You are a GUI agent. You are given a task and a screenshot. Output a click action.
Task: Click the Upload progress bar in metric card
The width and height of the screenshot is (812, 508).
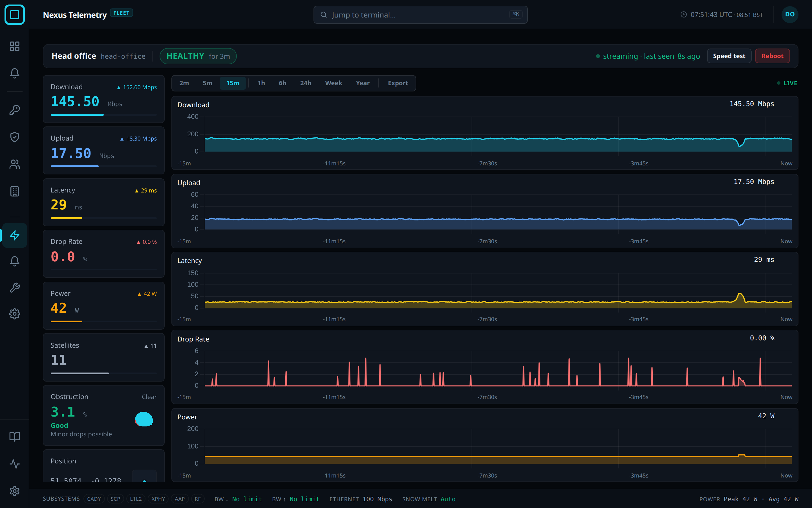[x=104, y=166]
